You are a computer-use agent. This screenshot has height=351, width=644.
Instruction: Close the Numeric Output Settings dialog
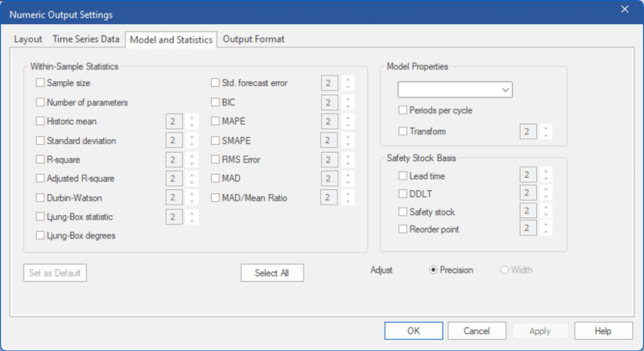tap(625, 10)
